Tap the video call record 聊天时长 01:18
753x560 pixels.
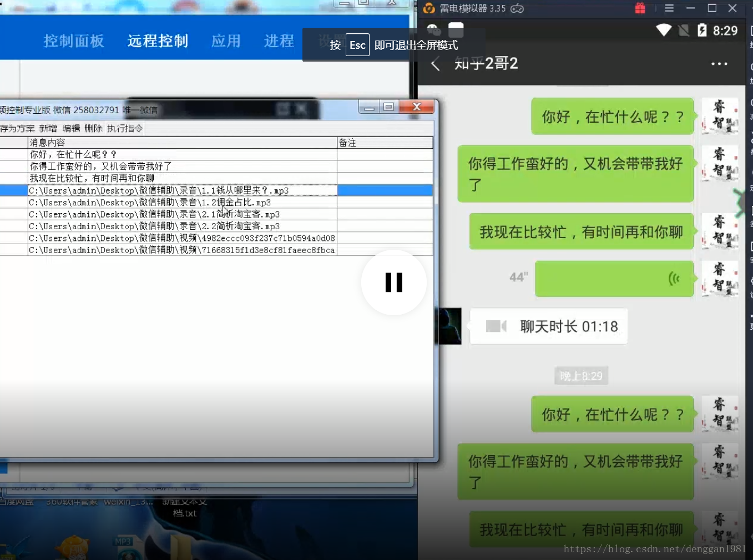[549, 326]
